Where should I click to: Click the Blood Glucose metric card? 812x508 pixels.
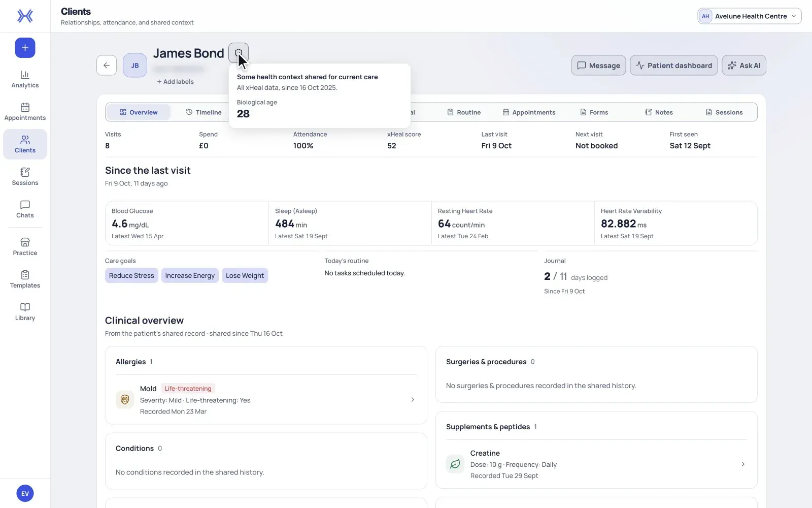pos(187,224)
